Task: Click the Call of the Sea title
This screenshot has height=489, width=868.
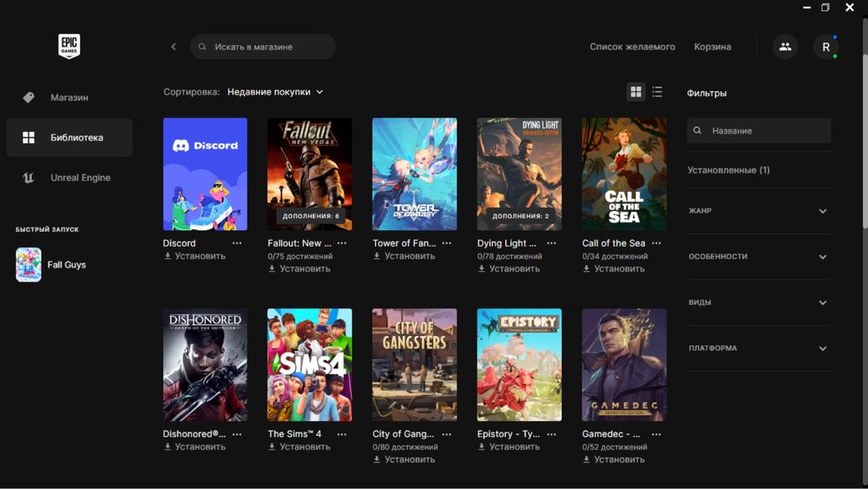Action: tap(614, 243)
